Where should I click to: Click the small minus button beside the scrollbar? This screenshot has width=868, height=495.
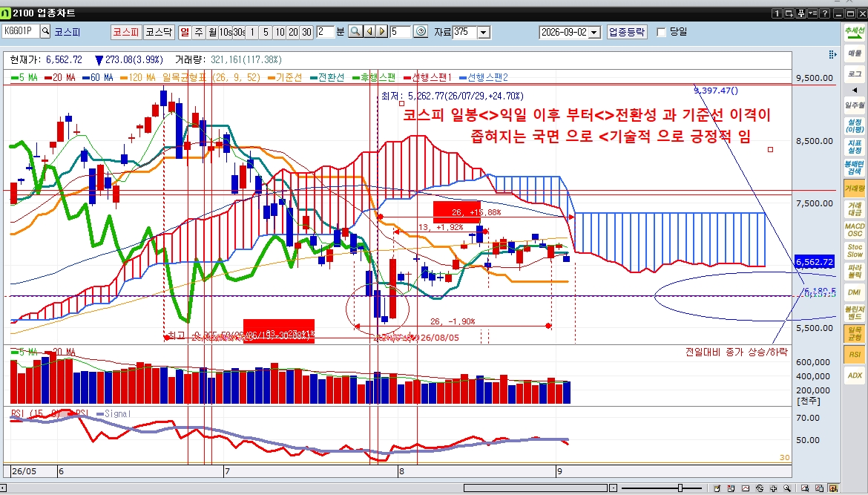pos(613,488)
